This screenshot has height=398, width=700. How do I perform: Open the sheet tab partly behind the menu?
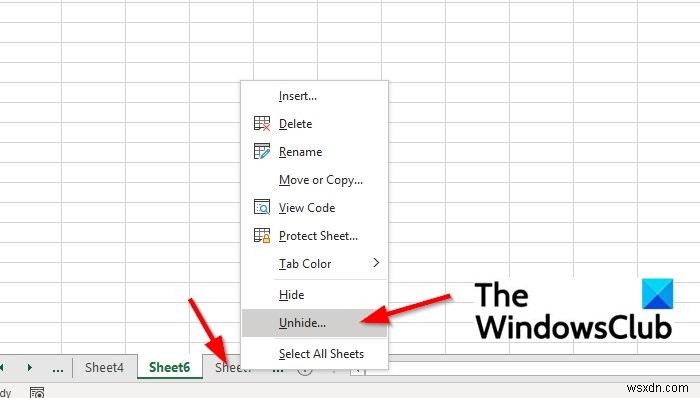point(228,367)
